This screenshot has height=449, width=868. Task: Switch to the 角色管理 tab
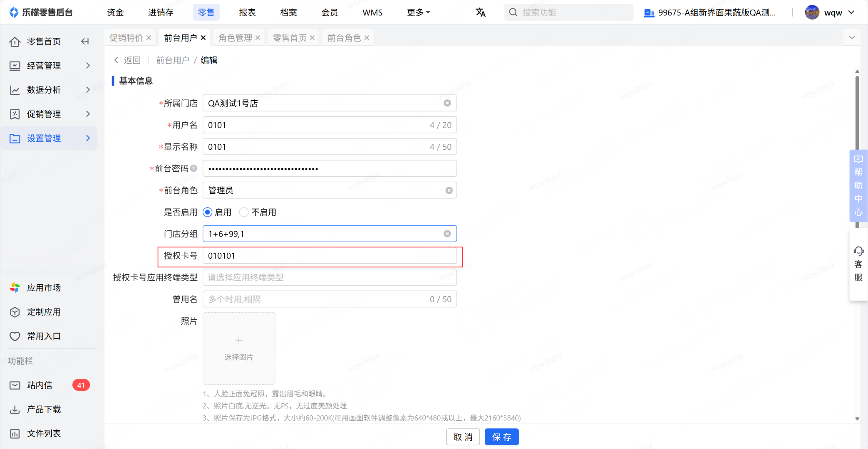236,38
